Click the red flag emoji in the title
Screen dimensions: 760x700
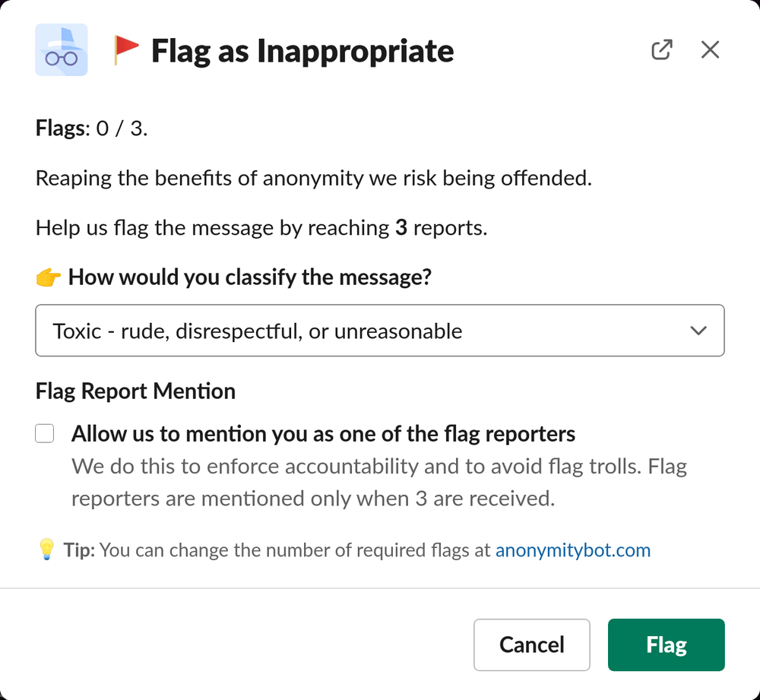pos(125,47)
